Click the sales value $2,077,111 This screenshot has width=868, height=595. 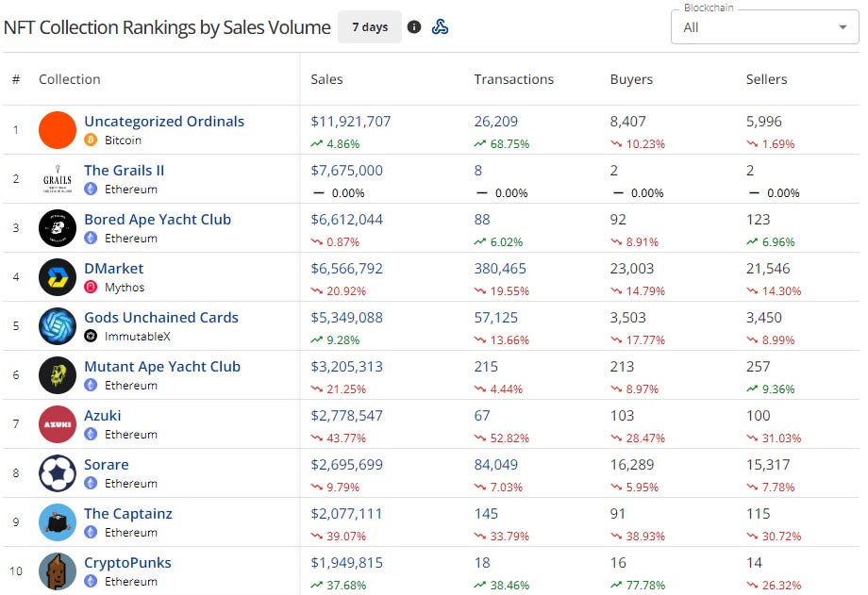(x=346, y=514)
